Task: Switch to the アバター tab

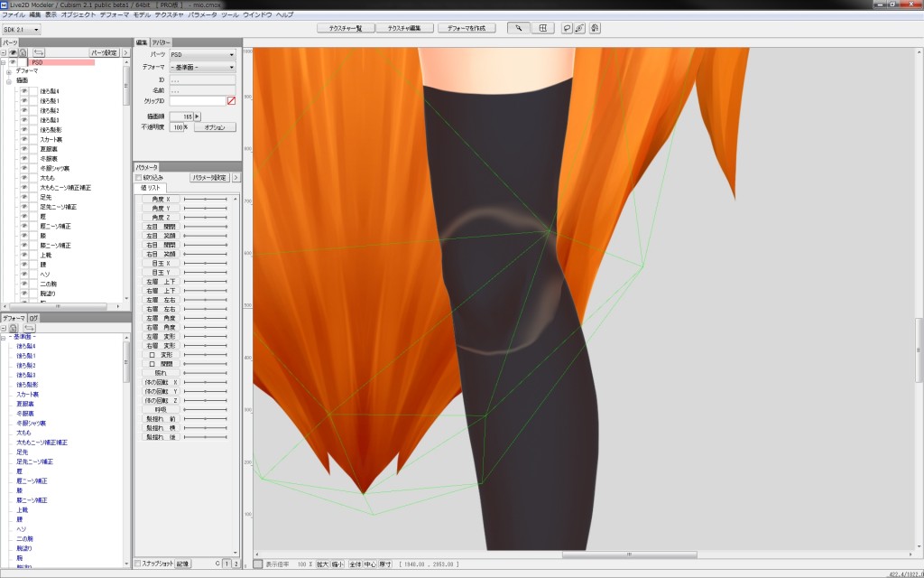Action: tap(161, 42)
